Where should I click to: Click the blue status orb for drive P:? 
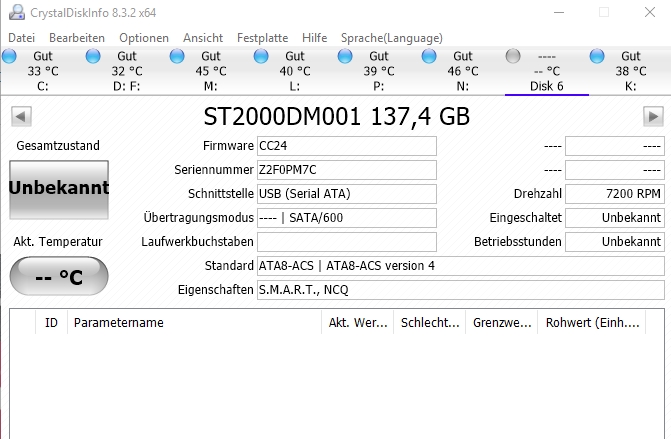pos(344,56)
